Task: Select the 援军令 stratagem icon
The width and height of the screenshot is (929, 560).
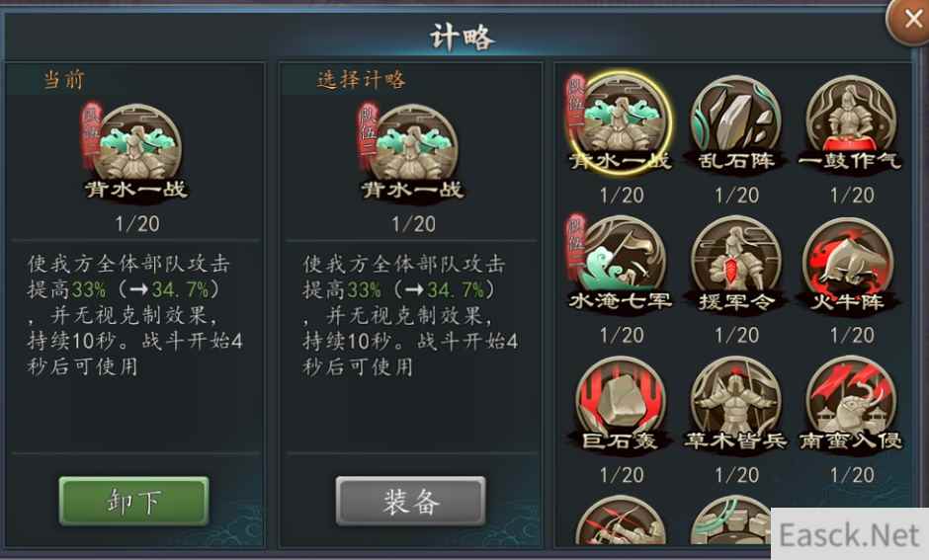Action: 736,265
